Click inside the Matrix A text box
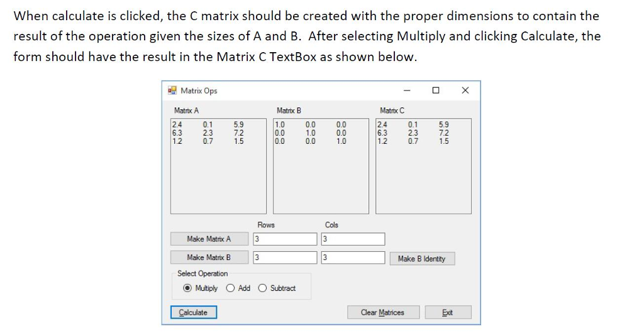 [x=218, y=166]
